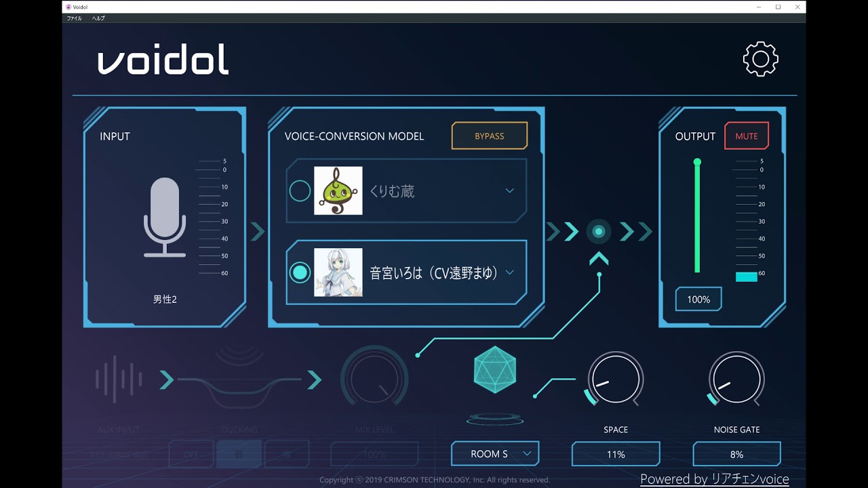The height and width of the screenshot is (488, 868).
Task: Click the NOISE GATE label
Action: 736,430
